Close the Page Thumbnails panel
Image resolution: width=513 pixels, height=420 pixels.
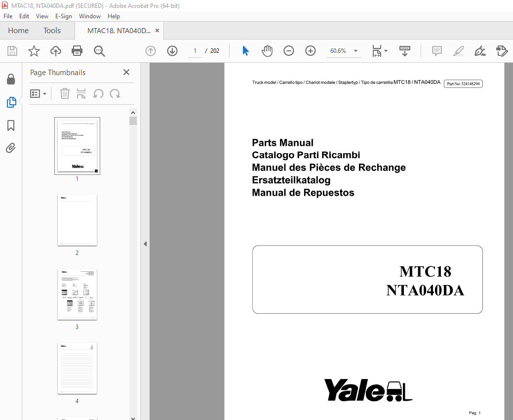[126, 72]
